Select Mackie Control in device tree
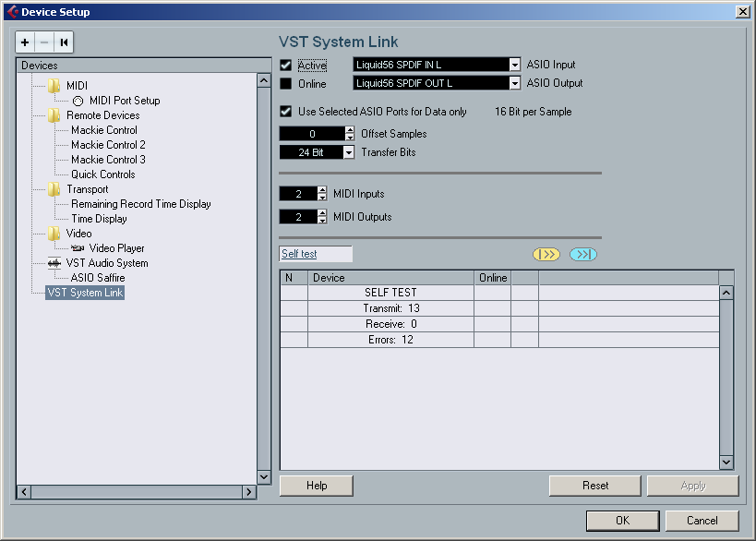 (x=104, y=130)
